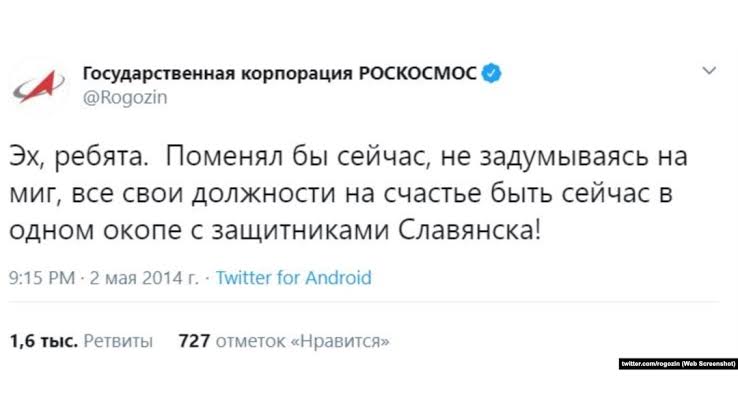Click the date 2 мая 2014 г.
The image size is (738, 415).
click(145, 278)
